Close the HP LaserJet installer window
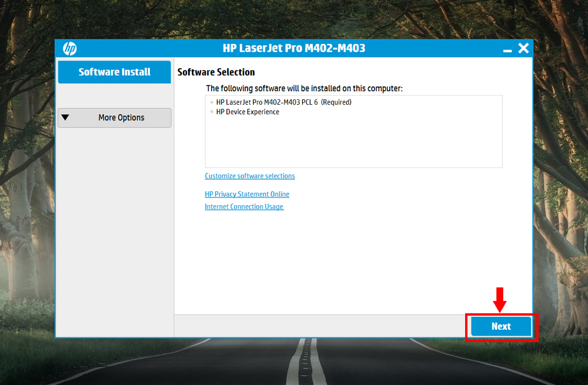The height and width of the screenshot is (385, 588). (523, 49)
